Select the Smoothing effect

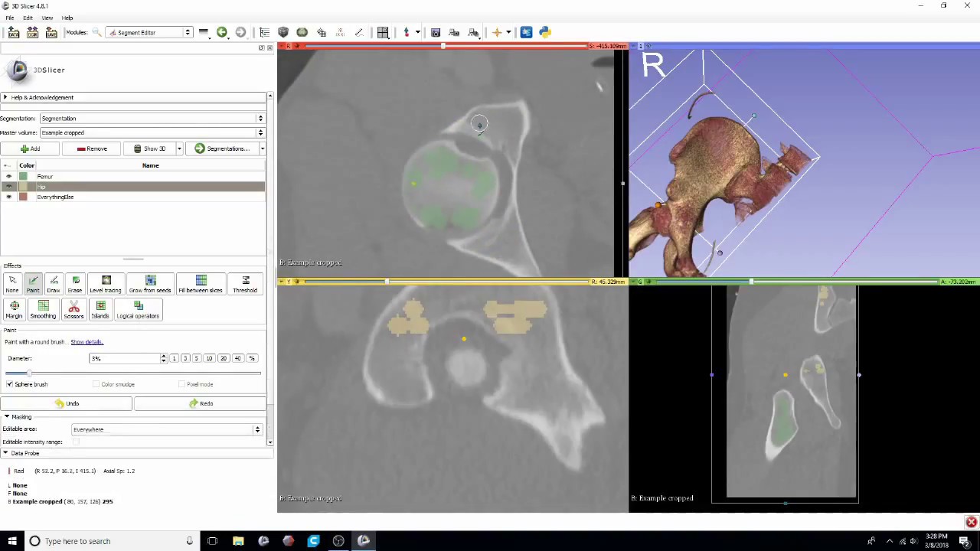[x=43, y=310]
